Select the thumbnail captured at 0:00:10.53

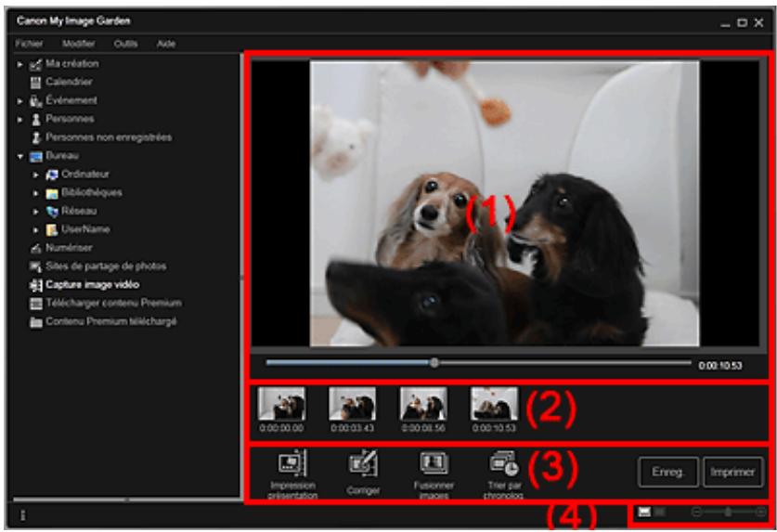pos(495,405)
